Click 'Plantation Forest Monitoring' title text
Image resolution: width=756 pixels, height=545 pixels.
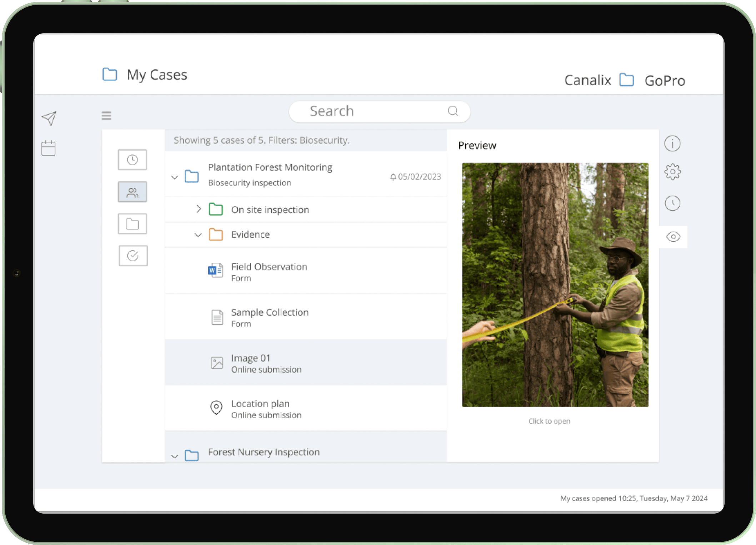(270, 167)
